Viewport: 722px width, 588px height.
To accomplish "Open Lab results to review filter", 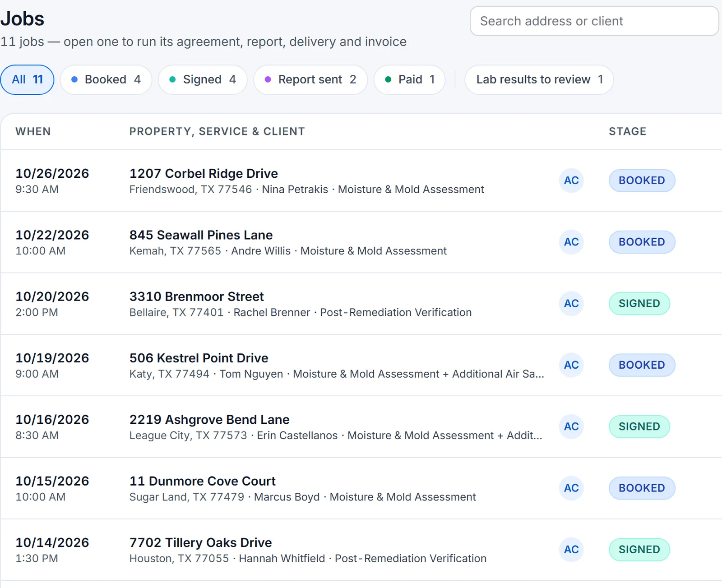I will point(539,80).
